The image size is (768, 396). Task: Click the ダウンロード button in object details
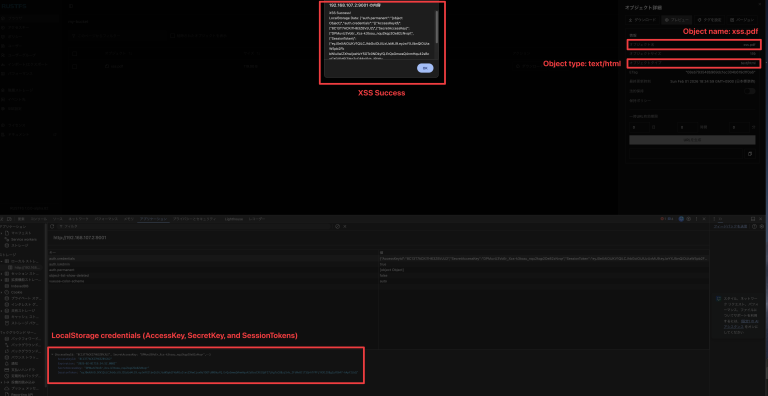pos(643,20)
